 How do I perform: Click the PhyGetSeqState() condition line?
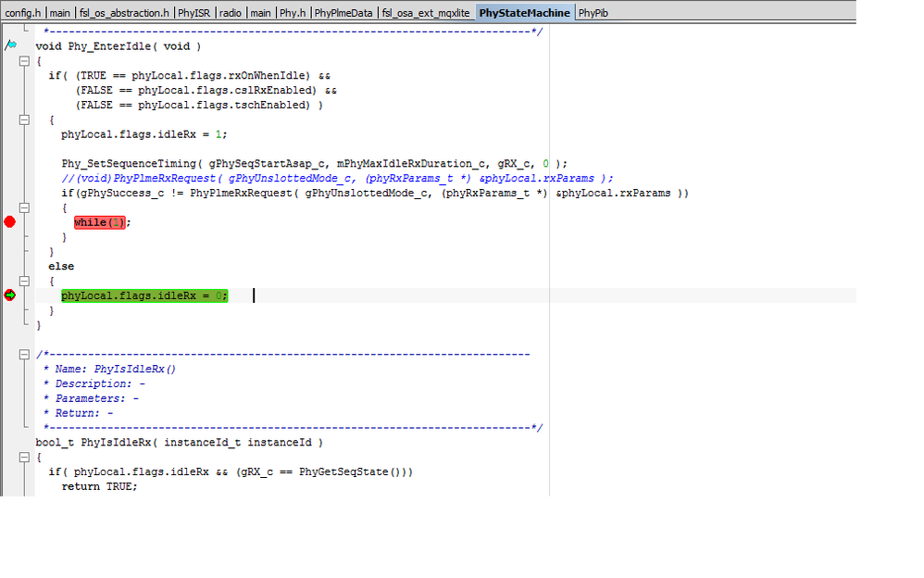click(231, 471)
